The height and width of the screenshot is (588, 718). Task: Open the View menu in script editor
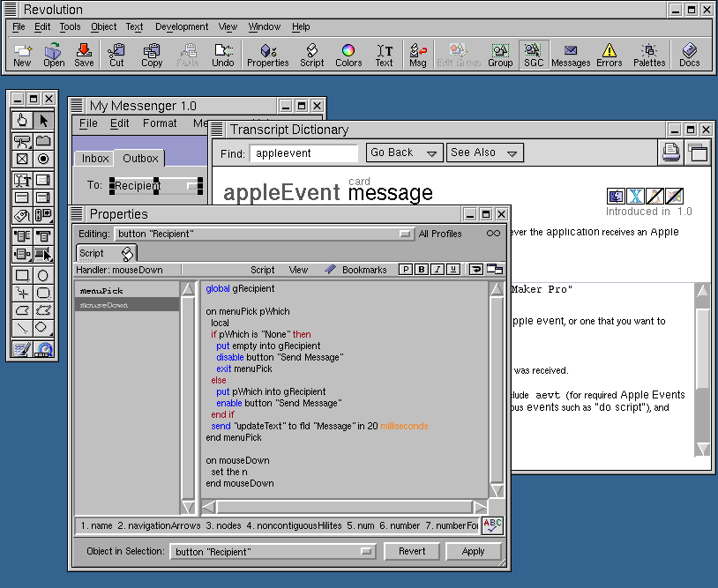(x=298, y=270)
